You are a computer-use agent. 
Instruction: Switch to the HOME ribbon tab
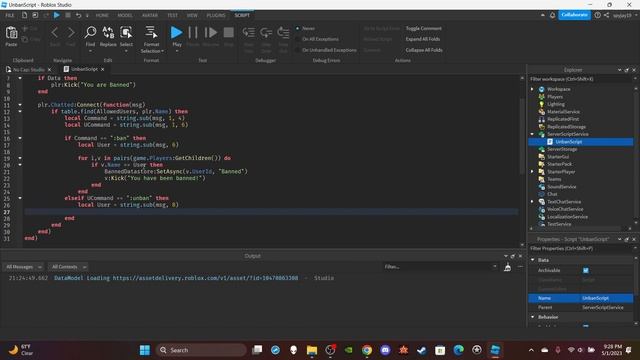[x=102, y=15]
